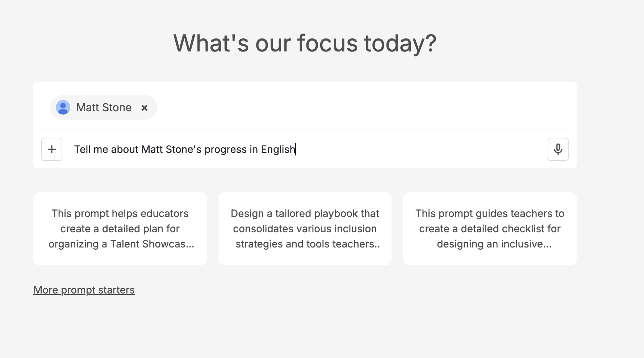Screen dimensions: 644x358
Task: Click the word "progress" in the typed prompt
Action: coord(225,150)
